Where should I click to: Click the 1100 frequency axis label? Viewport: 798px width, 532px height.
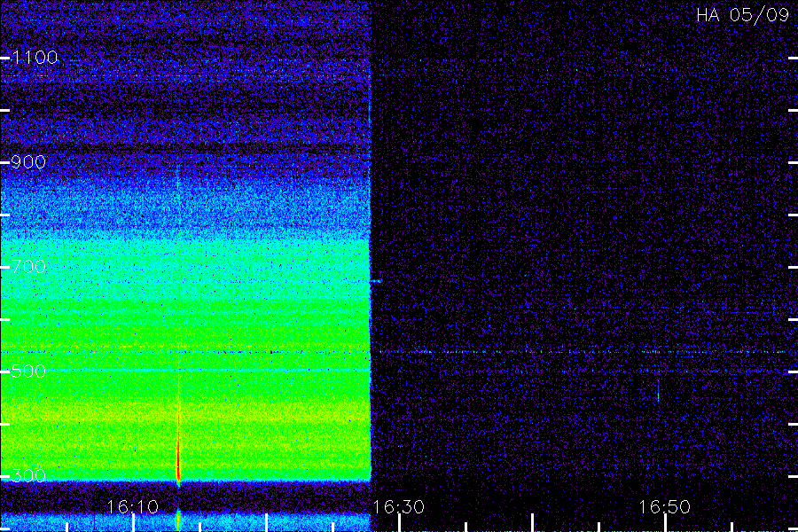click(x=35, y=58)
